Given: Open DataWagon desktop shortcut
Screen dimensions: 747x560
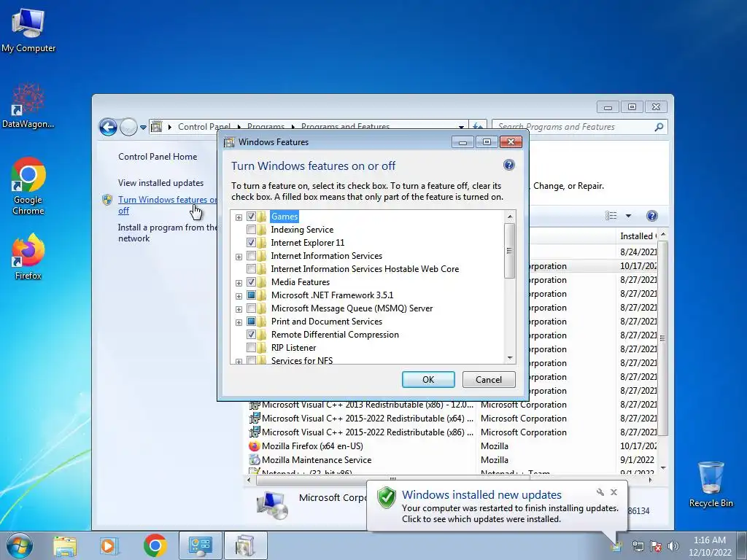Looking at the screenshot, I should pyautogui.click(x=28, y=106).
